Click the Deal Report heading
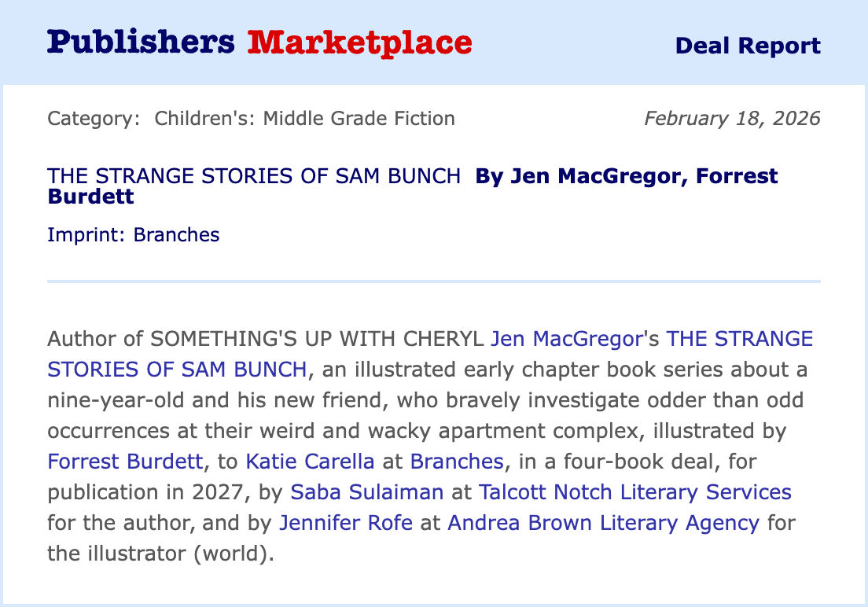 coord(747,46)
